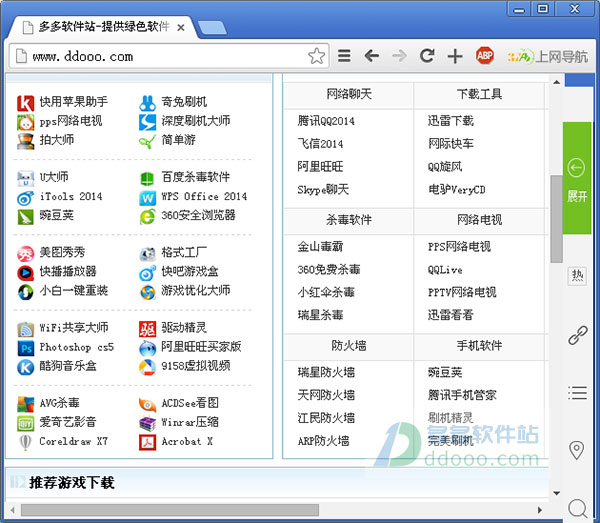This screenshot has height=523, width=600.
Task: Reload the page with refresh icon
Action: click(427, 56)
